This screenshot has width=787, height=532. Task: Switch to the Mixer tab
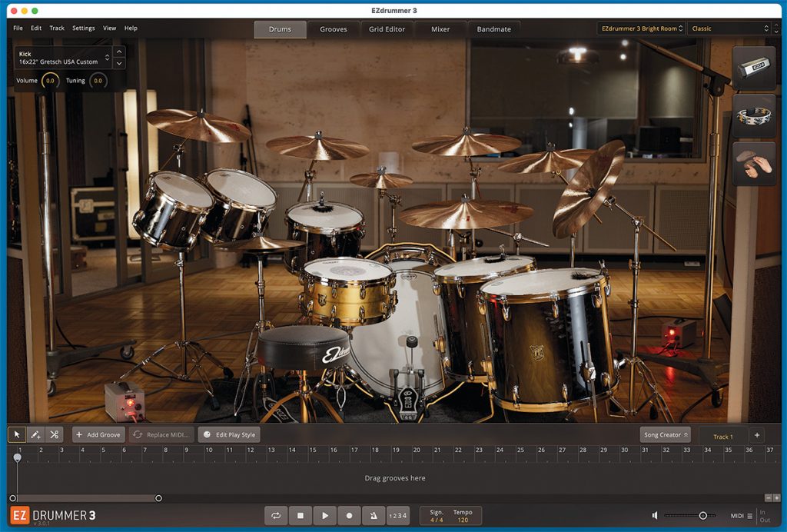click(440, 29)
